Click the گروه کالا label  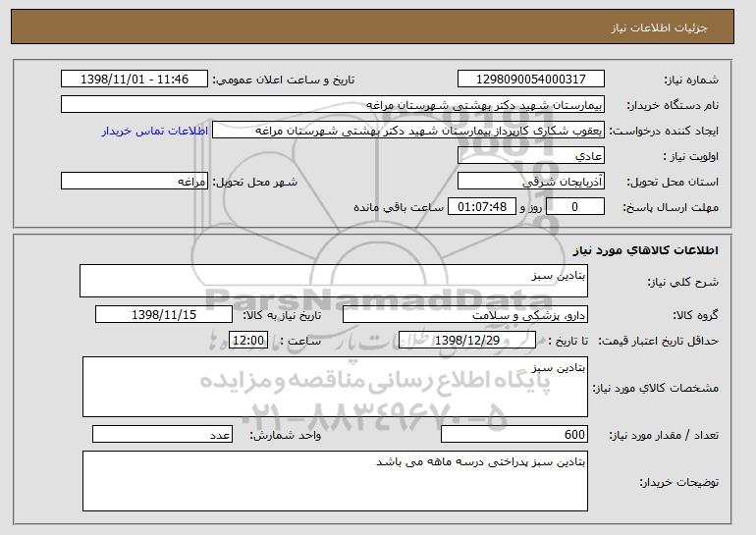696,315
